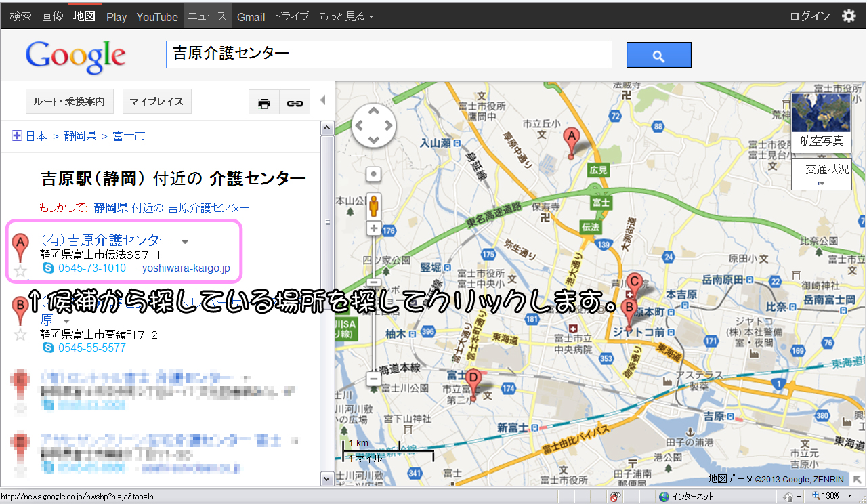The width and height of the screenshot is (867, 504).
Task: Click the chain link icon
Action: click(x=294, y=103)
